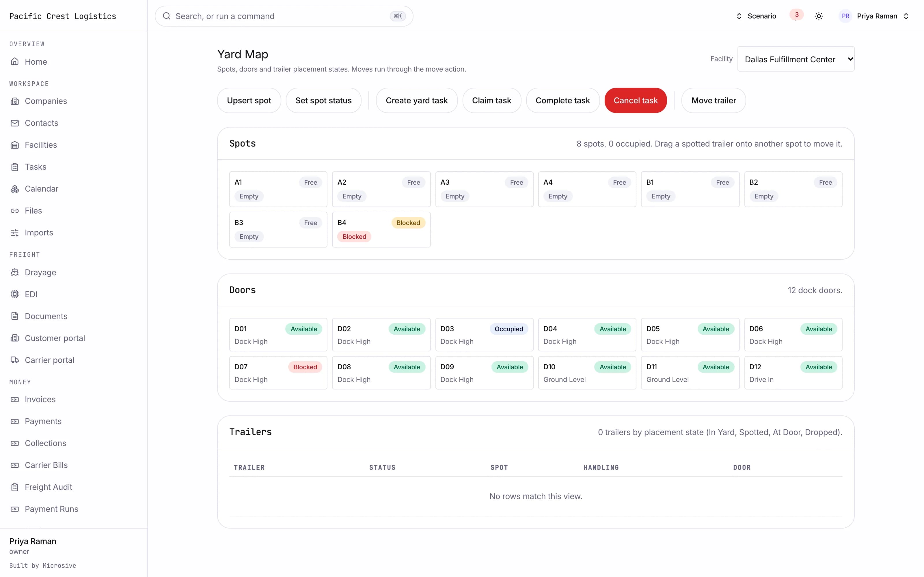Open the Imports sliders icon

14,233
